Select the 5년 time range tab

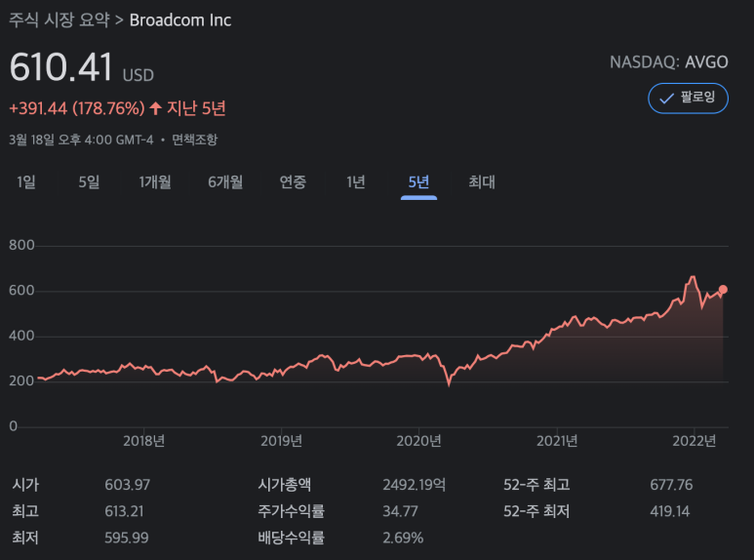[x=418, y=181]
